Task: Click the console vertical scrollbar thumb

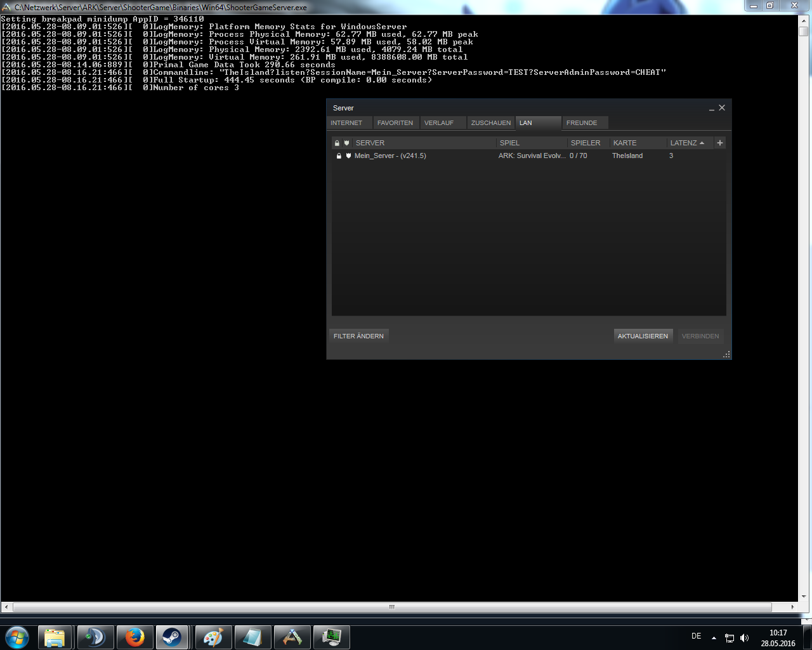Action: click(804, 31)
